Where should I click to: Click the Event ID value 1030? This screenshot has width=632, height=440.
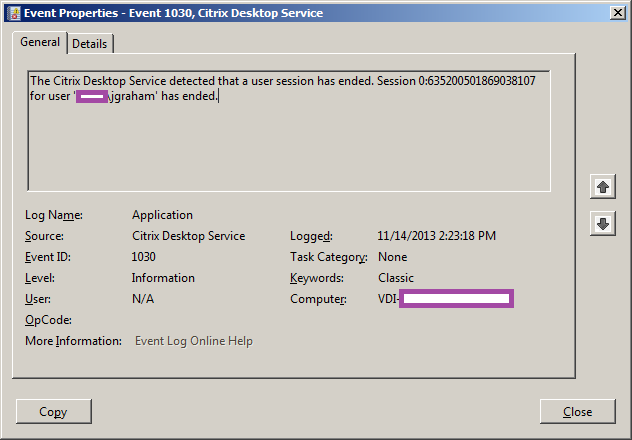[x=144, y=257]
